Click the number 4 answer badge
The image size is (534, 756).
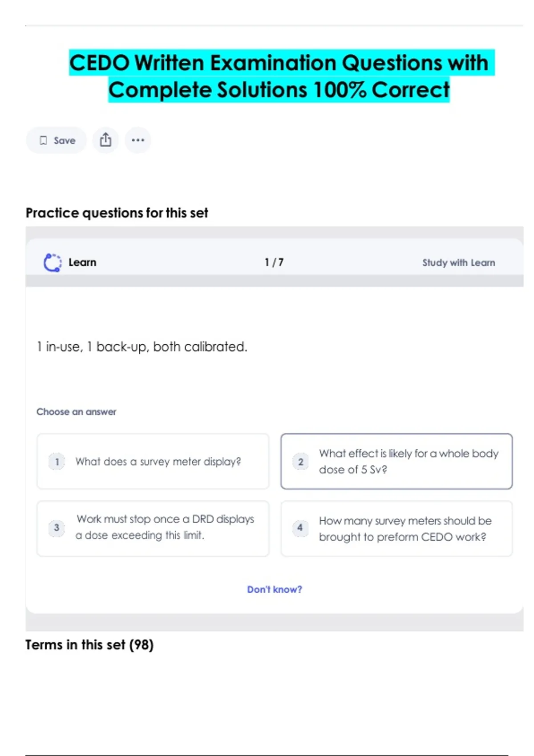300,527
